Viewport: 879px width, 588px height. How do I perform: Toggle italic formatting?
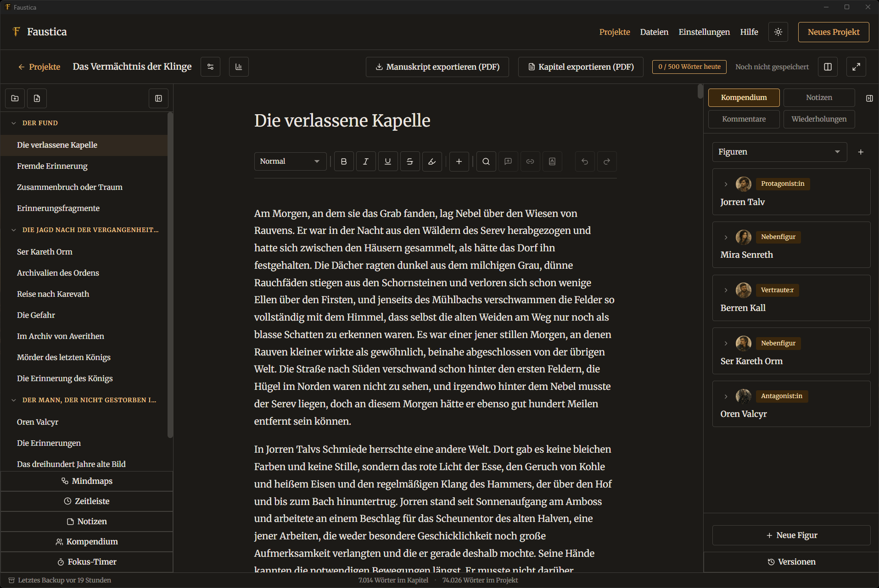366,161
